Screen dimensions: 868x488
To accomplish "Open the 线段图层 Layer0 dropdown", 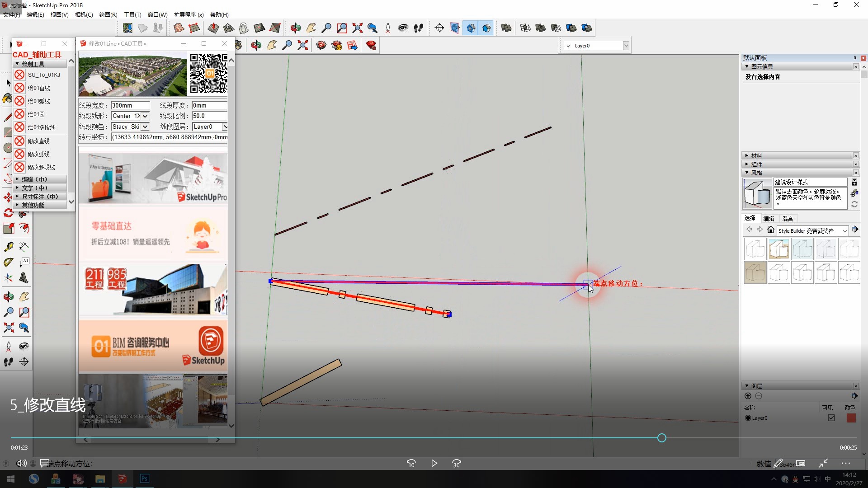I will pyautogui.click(x=225, y=127).
